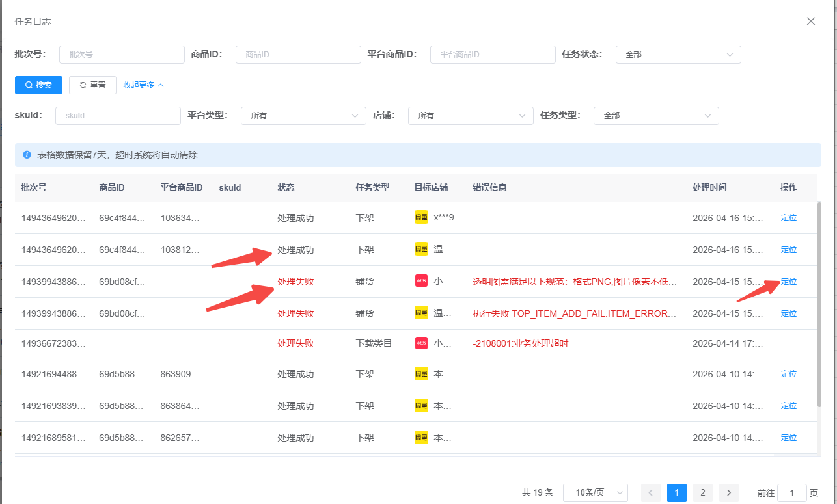Click the 表格数据保留7天 notice text
Screen dimensions: 837x504
[x=117, y=155]
